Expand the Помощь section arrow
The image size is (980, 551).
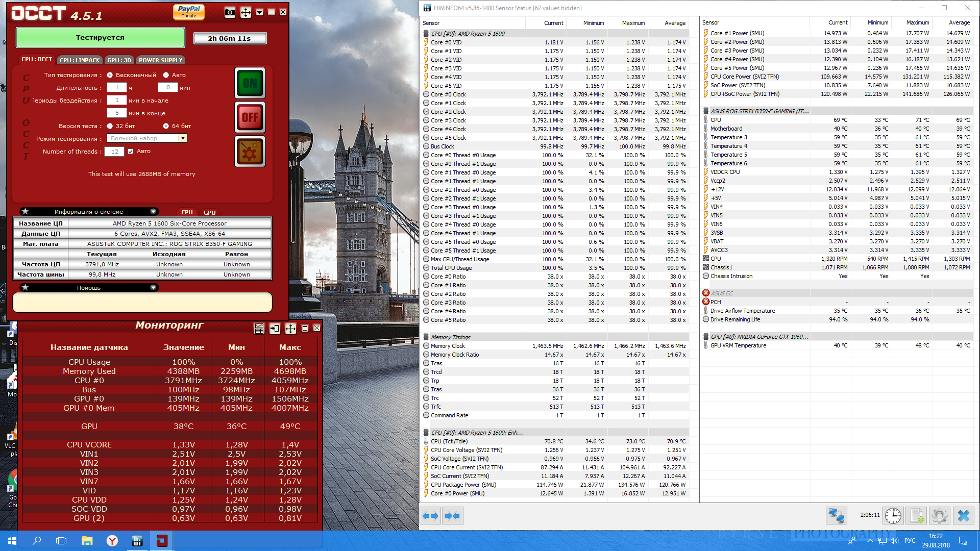click(153, 288)
